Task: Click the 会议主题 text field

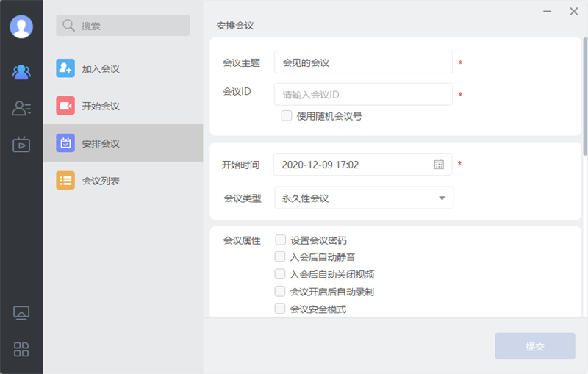Action: pos(363,62)
